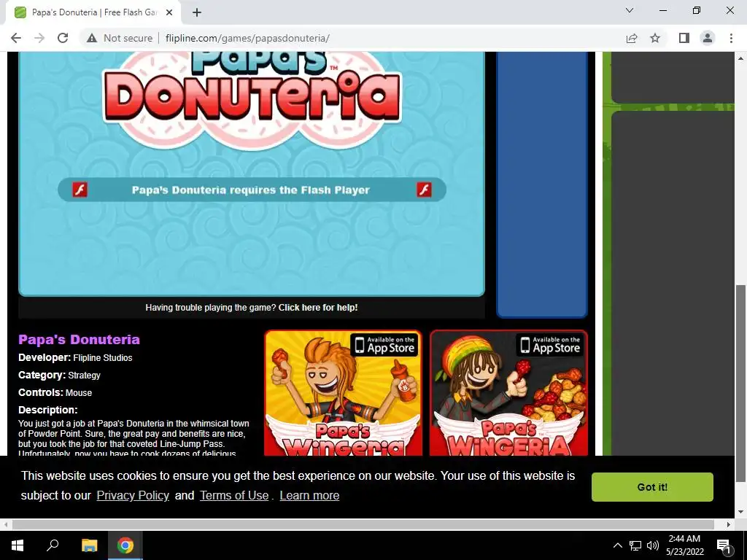Click the Papa's Donuteria heading
The height and width of the screenshot is (560, 747).
pyautogui.click(x=79, y=340)
